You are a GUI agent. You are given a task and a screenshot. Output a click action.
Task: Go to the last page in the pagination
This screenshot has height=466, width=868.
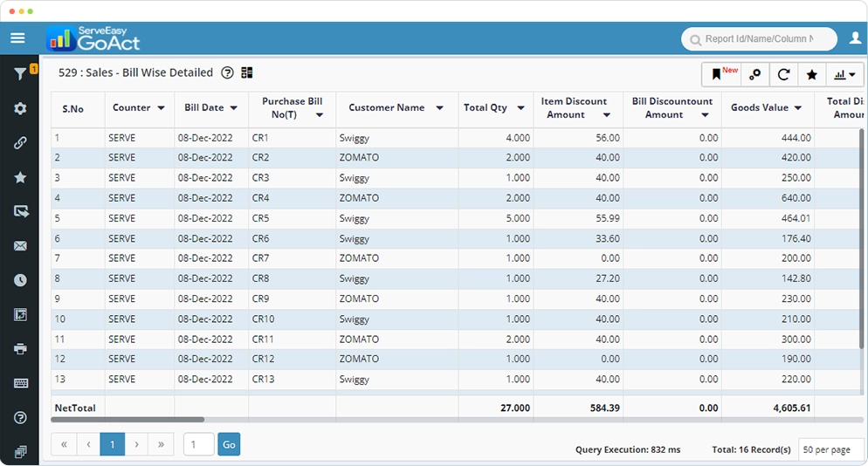(161, 444)
